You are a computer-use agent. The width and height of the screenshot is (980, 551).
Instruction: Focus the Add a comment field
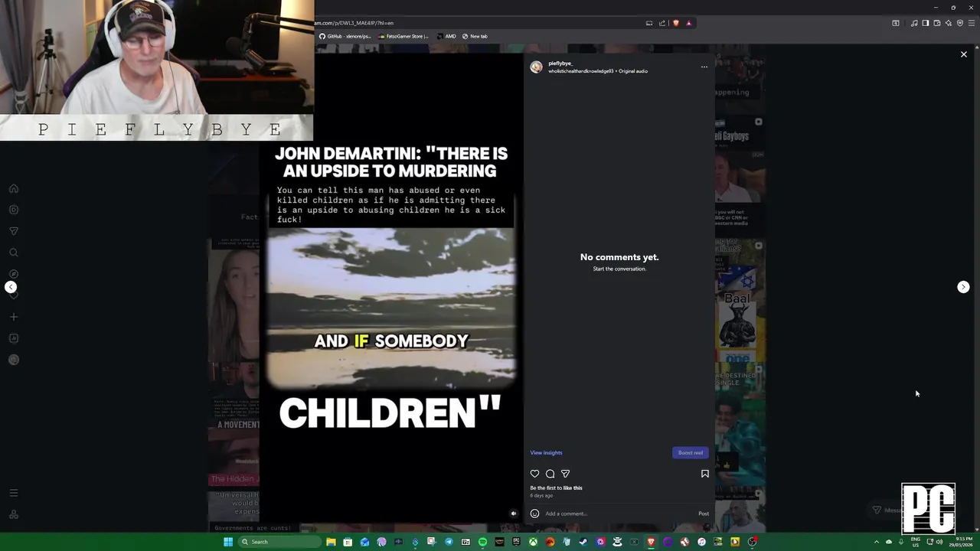pos(619,514)
